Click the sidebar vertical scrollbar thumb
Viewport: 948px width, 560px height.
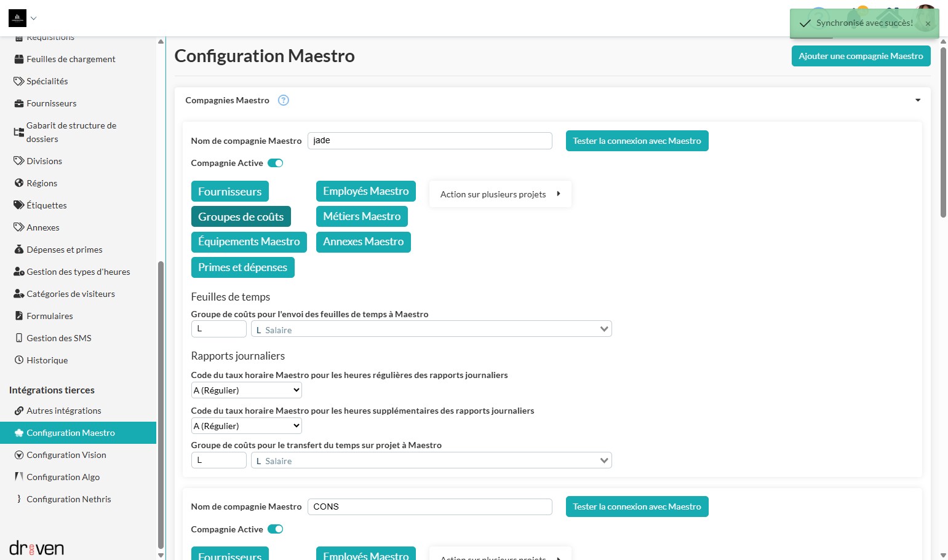tap(161, 404)
